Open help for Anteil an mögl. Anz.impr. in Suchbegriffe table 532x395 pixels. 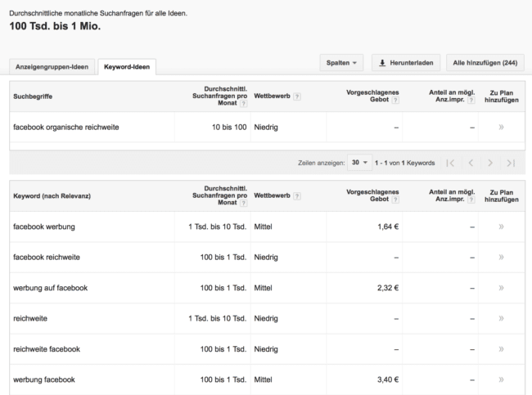point(471,100)
